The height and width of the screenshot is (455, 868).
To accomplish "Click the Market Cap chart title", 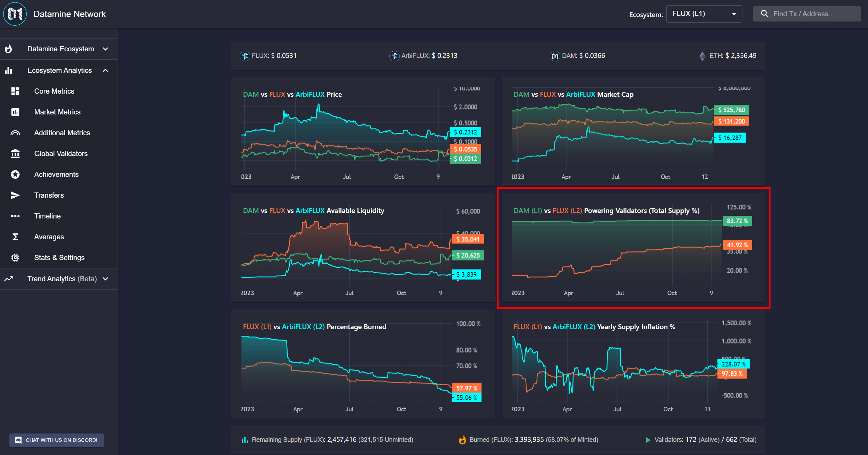I will (x=573, y=94).
